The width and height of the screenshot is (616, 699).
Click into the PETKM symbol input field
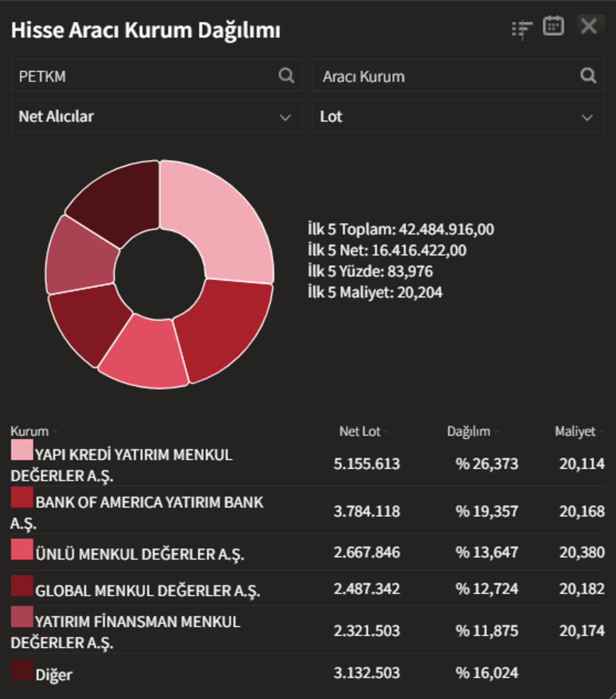click(157, 75)
